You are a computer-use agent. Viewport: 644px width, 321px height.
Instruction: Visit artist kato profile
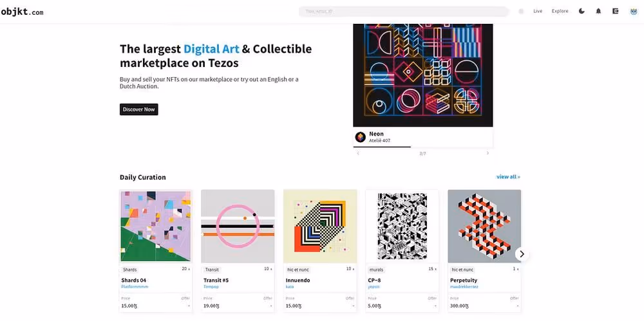290,286
